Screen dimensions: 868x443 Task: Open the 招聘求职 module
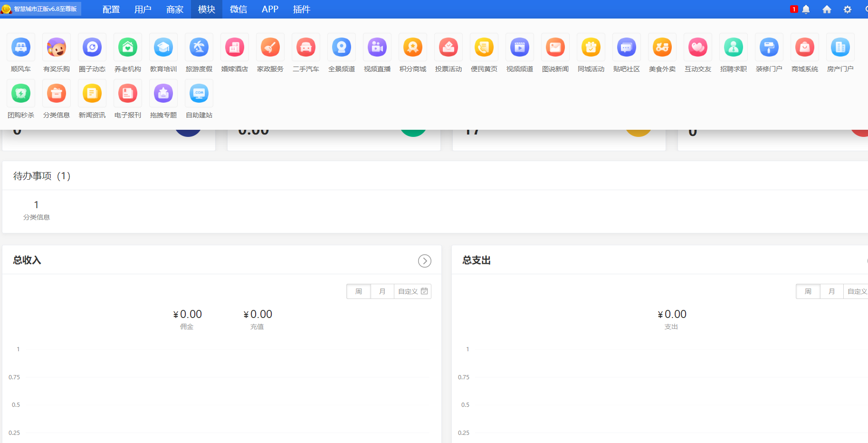734,53
